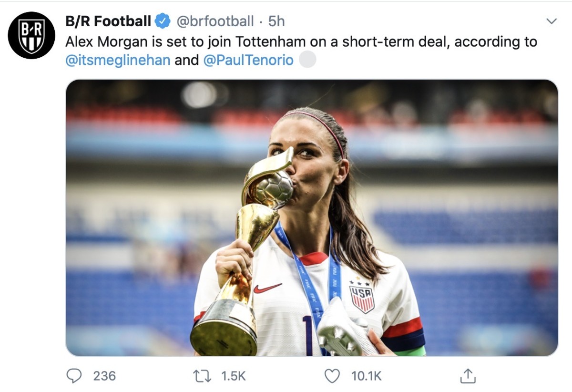
Task: Click the @brfootball handle
Action: pyautogui.click(x=215, y=21)
